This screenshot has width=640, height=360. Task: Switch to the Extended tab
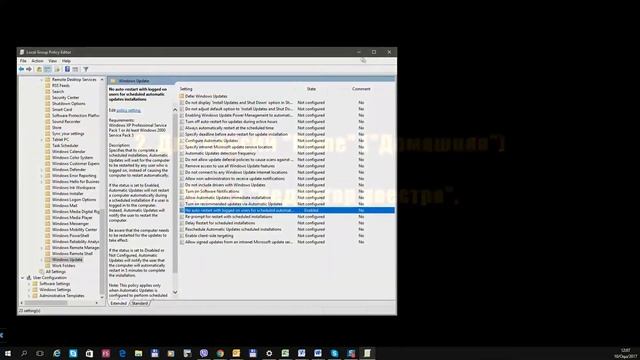click(x=118, y=303)
